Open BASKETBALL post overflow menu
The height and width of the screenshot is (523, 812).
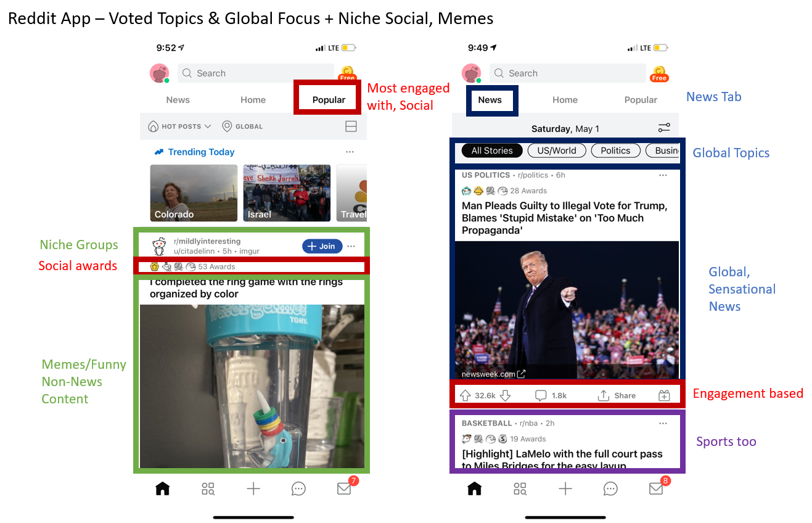tap(663, 424)
